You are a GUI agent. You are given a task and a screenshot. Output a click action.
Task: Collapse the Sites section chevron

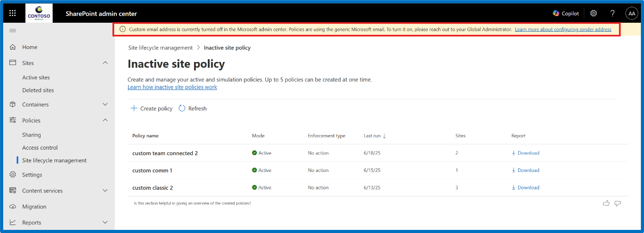pyautogui.click(x=105, y=63)
